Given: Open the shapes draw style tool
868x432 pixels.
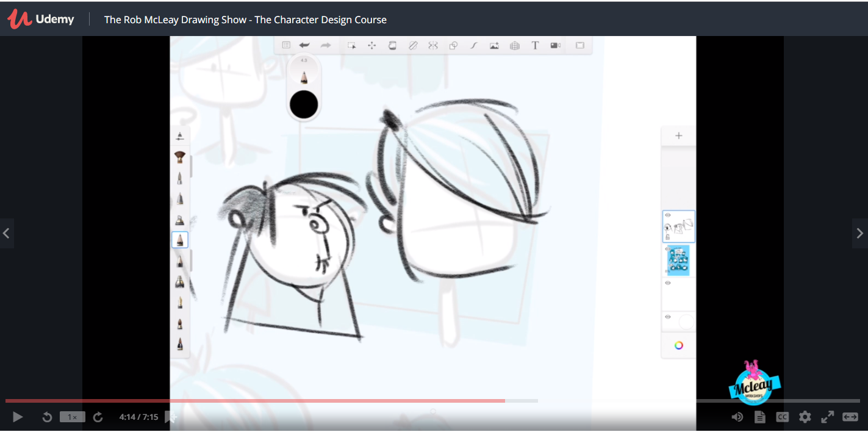Looking at the screenshot, I should 453,45.
